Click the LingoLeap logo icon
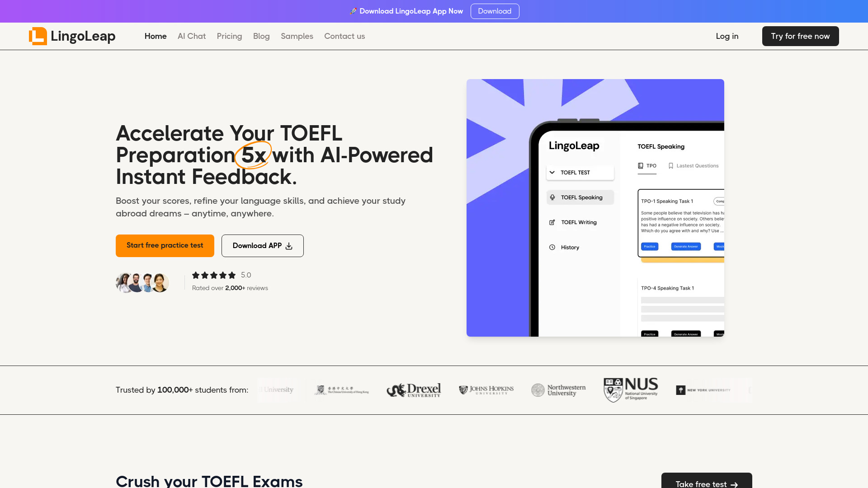 point(38,36)
